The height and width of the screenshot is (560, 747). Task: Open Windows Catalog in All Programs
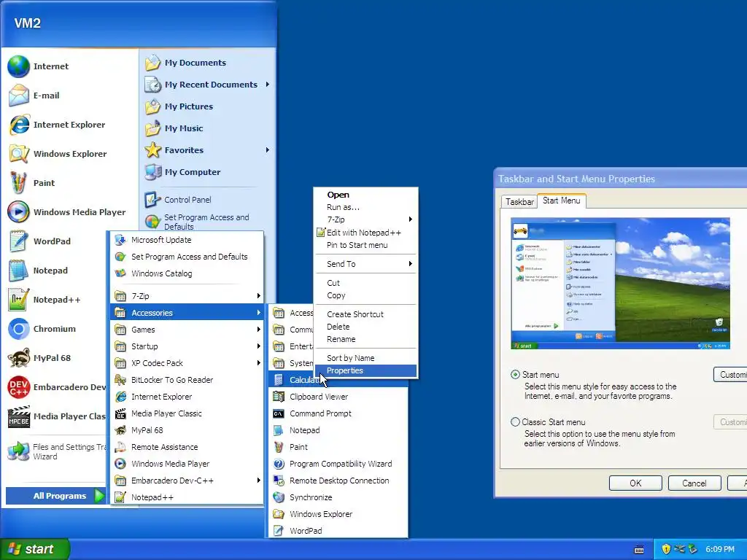point(187,273)
